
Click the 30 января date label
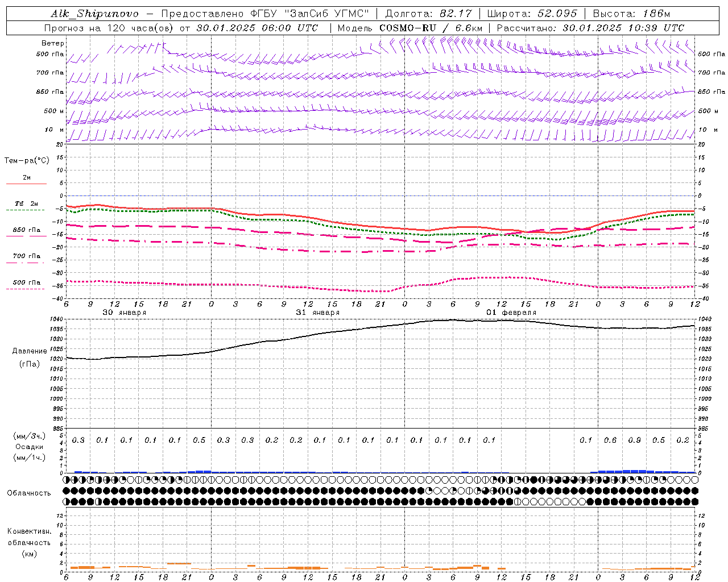pyautogui.click(x=124, y=313)
